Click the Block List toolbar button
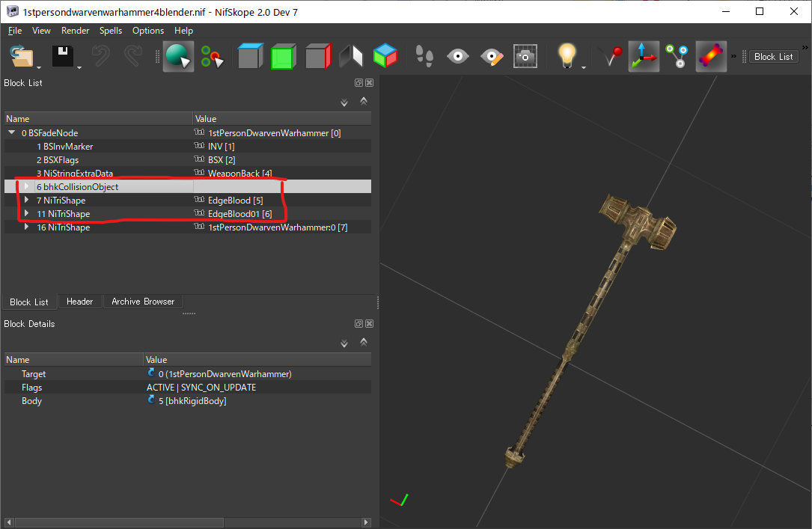Viewport: 812px width, 529px height. coord(773,56)
